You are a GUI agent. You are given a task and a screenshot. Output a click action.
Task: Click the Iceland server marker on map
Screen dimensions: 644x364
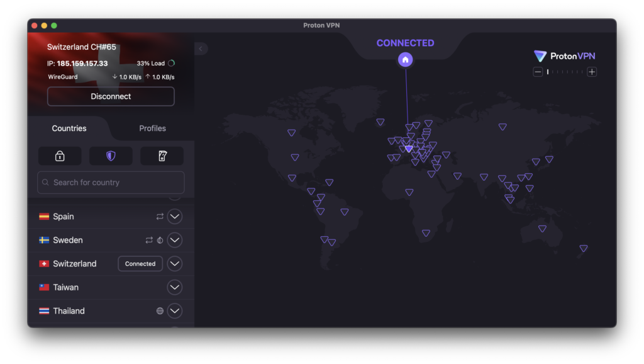(x=380, y=122)
